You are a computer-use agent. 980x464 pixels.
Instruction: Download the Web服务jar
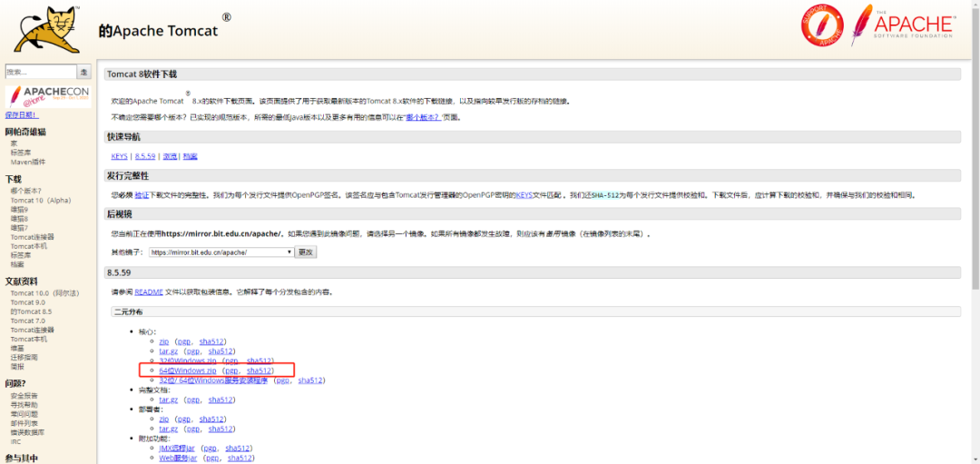tap(179, 458)
